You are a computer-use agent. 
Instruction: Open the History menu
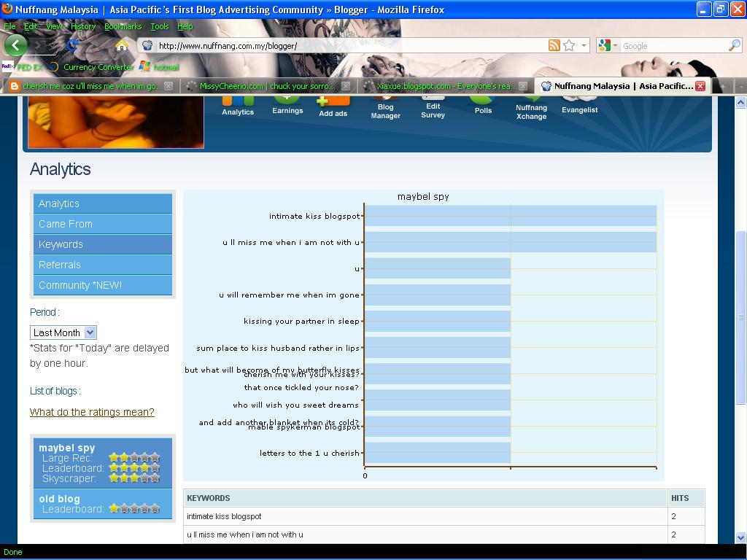click(x=83, y=26)
